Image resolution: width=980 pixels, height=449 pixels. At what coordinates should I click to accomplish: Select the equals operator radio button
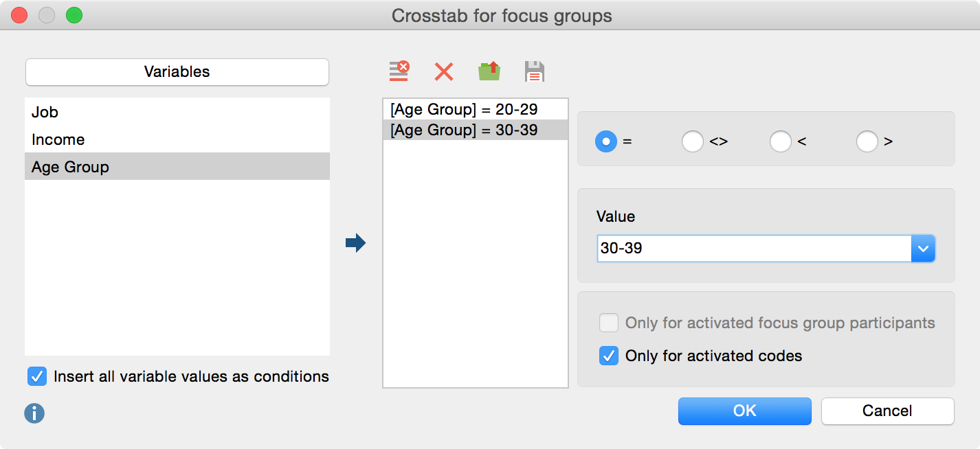(605, 141)
